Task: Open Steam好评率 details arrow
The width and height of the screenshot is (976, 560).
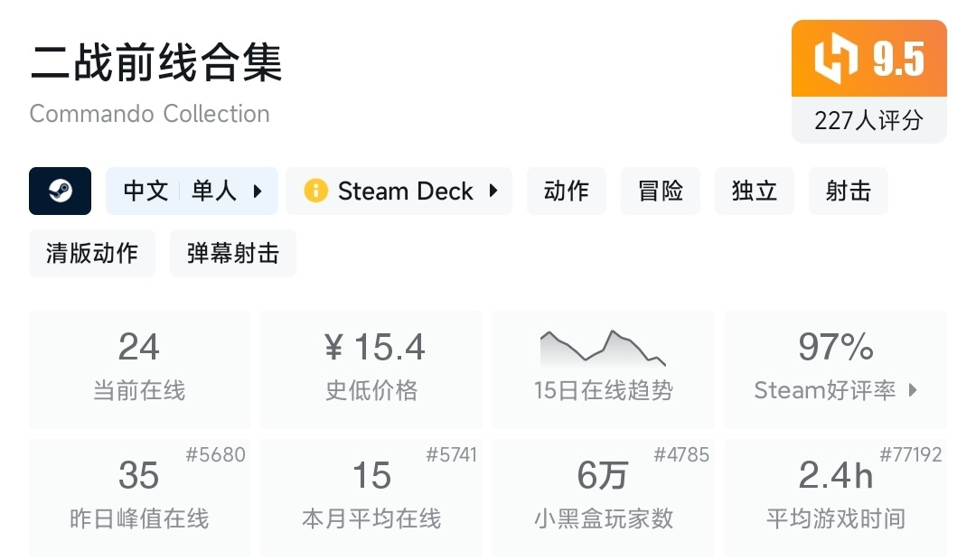Action: pos(913,390)
